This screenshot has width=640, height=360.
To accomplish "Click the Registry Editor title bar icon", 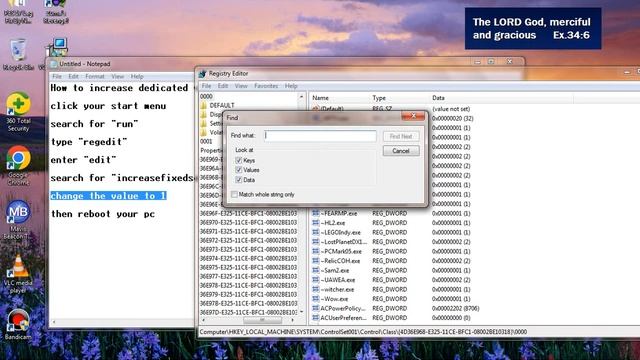I will point(202,74).
